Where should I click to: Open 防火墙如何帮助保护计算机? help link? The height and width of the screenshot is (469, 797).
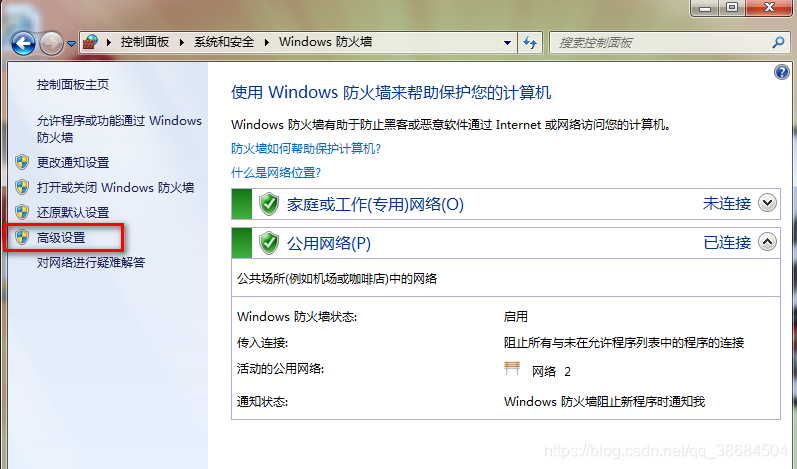pyautogui.click(x=305, y=148)
